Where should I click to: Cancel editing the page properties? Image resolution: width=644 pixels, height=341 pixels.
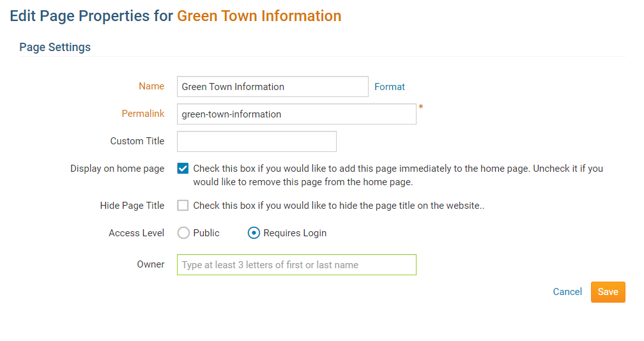(567, 292)
